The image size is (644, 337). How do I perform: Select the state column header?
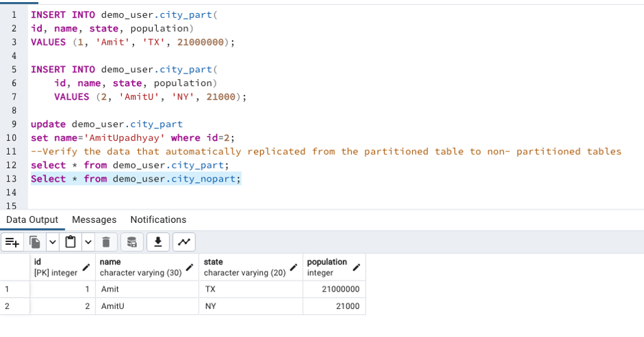(251, 268)
